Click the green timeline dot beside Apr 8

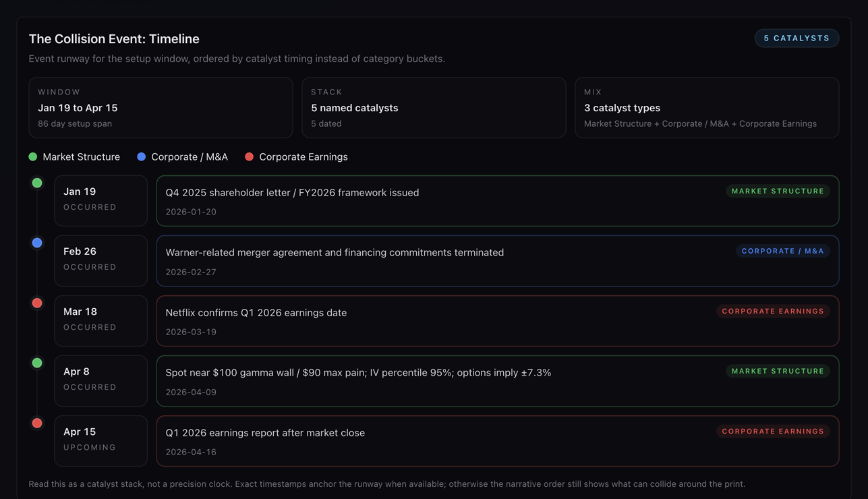pos(37,362)
